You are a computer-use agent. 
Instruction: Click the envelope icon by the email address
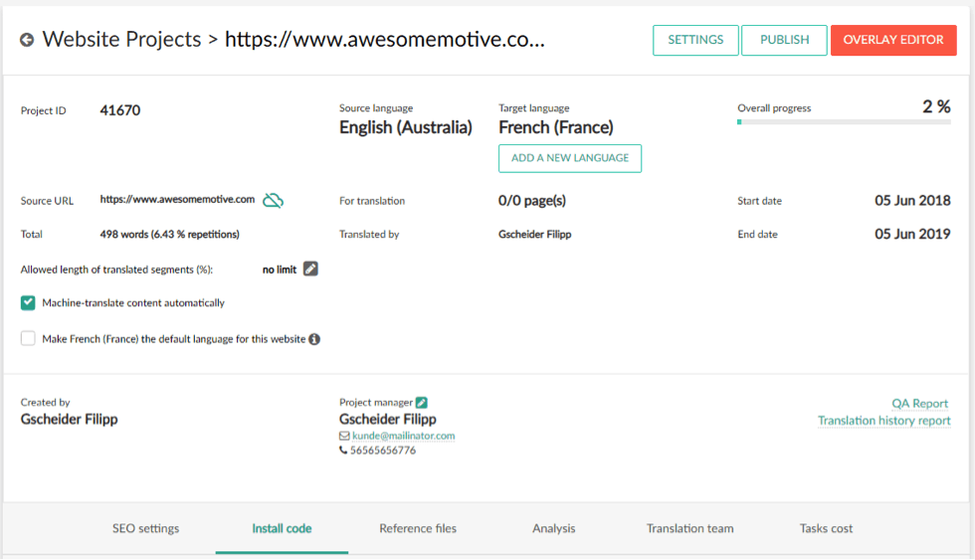coord(344,436)
